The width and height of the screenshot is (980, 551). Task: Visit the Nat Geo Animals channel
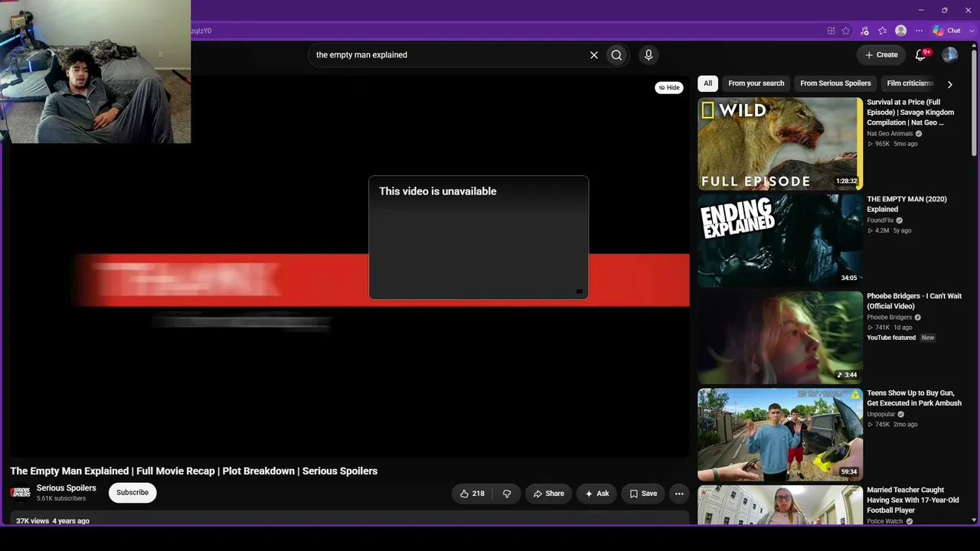(x=890, y=134)
